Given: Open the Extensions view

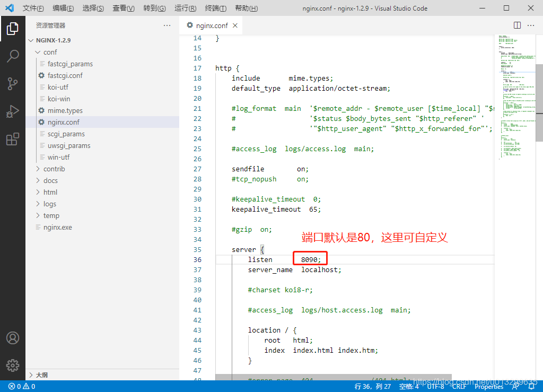Looking at the screenshot, I should click(x=13, y=139).
